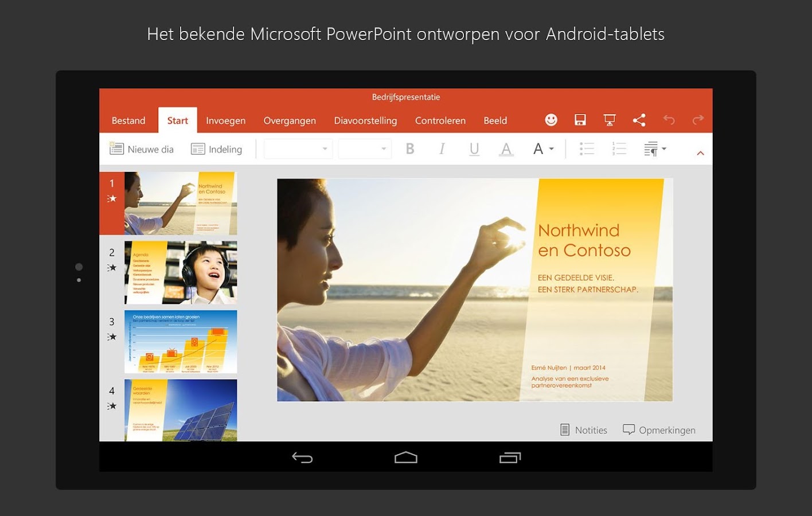
Task: Click the transition star icon beside slide 4
Action: (112, 406)
